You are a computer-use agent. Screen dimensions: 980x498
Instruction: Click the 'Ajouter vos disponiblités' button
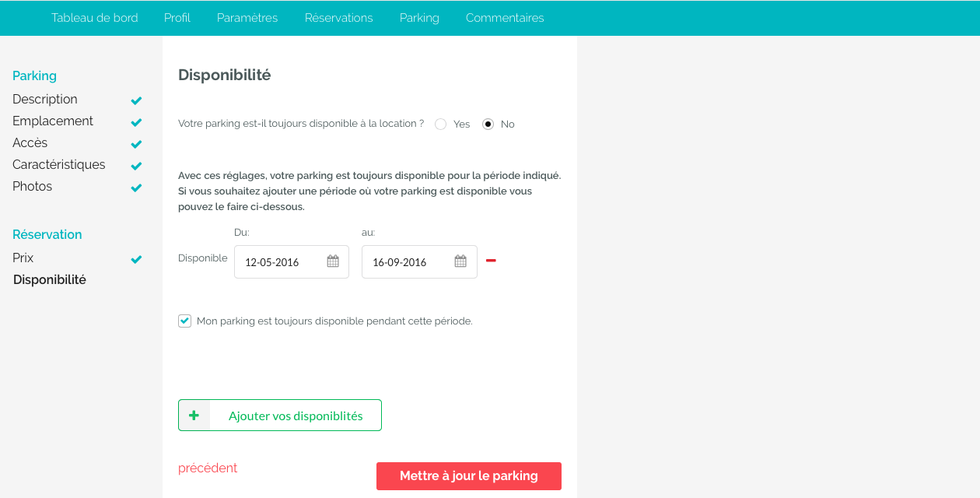[280, 415]
